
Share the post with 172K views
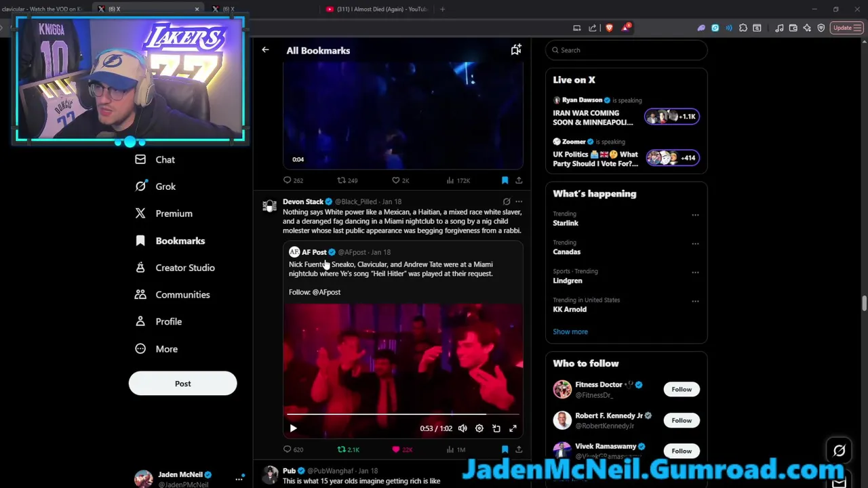pos(519,180)
